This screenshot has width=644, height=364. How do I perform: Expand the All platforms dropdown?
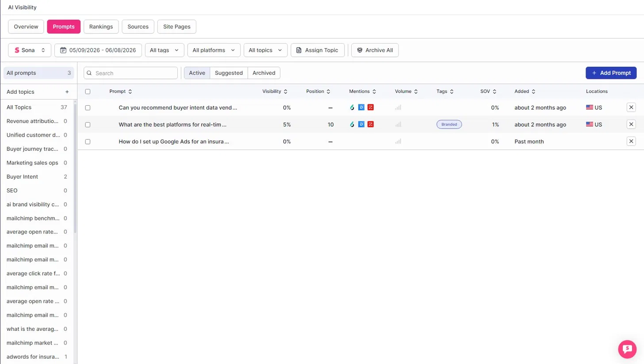[x=214, y=50]
